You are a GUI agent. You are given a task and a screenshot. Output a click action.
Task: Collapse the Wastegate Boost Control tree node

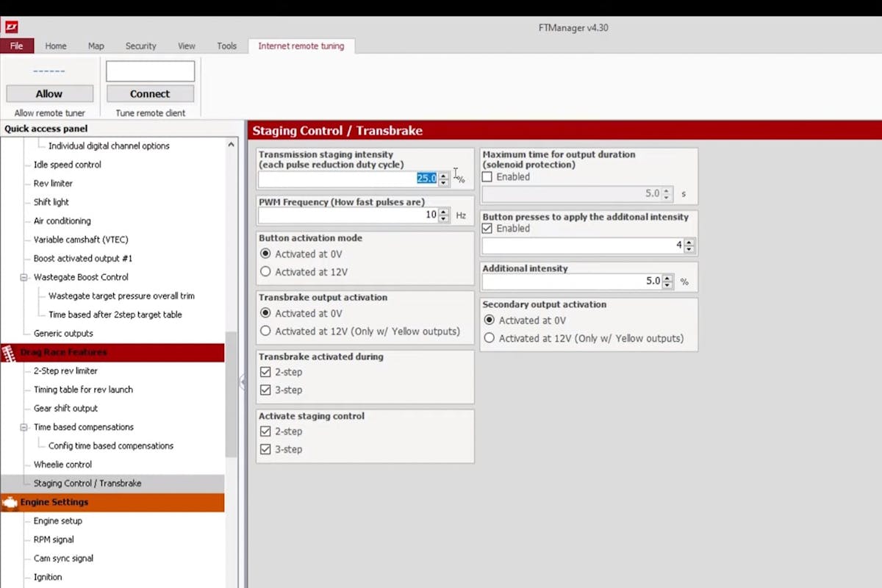tap(24, 278)
